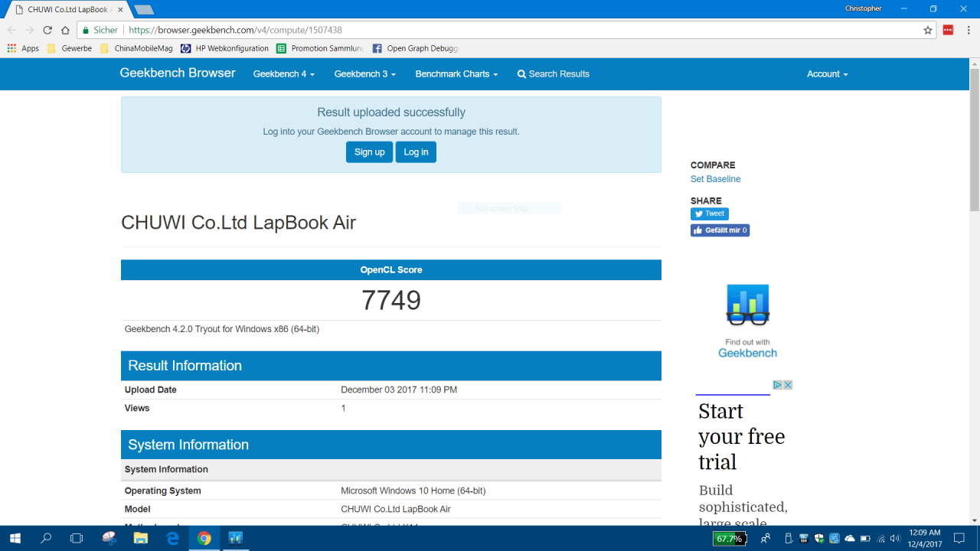Share the result via Tweet button
The height and width of the screenshot is (551, 980).
[710, 214]
